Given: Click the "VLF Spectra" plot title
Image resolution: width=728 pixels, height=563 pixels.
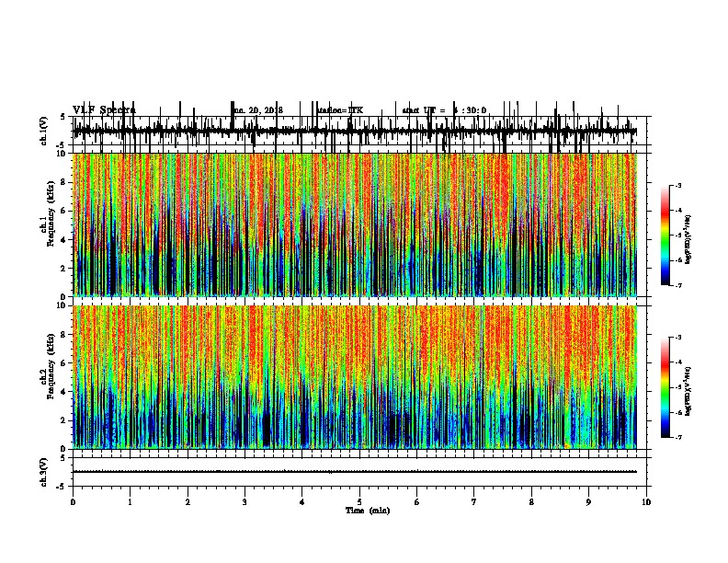Looking at the screenshot, I should click(x=104, y=110).
